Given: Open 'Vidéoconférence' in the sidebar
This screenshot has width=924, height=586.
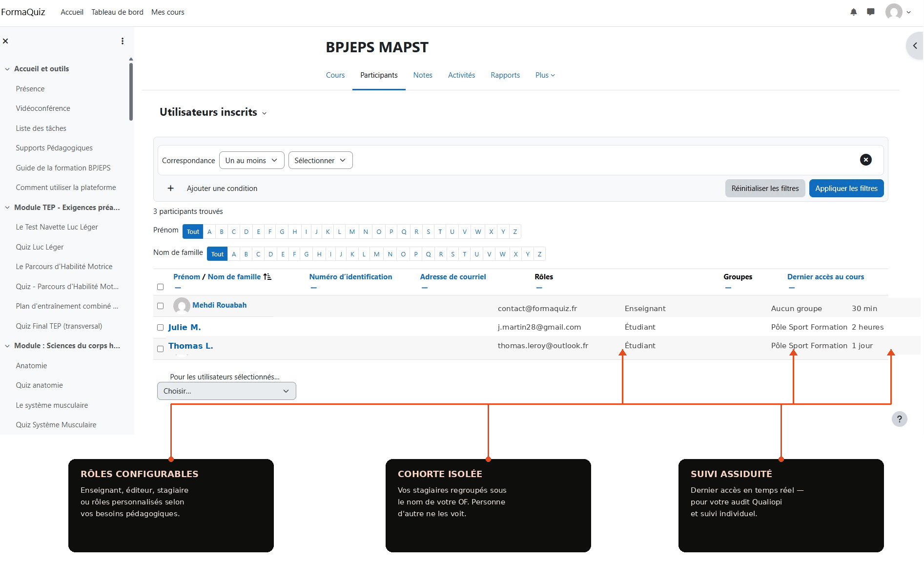Looking at the screenshot, I should pyautogui.click(x=42, y=108).
